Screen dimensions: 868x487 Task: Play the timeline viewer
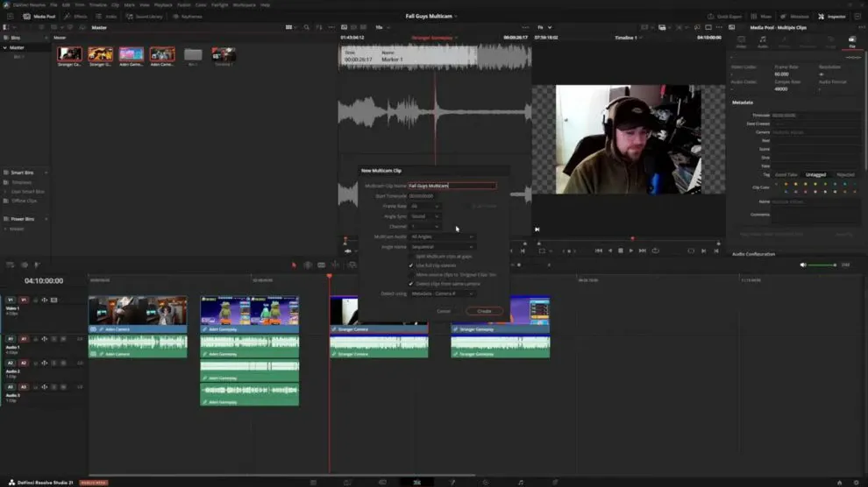click(x=630, y=251)
